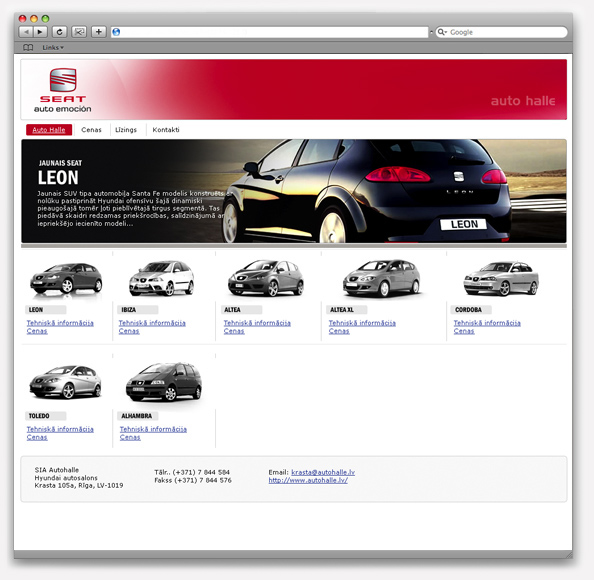The image size is (594, 580).
Task: Click the SEAT logo in the header
Action: [x=63, y=90]
